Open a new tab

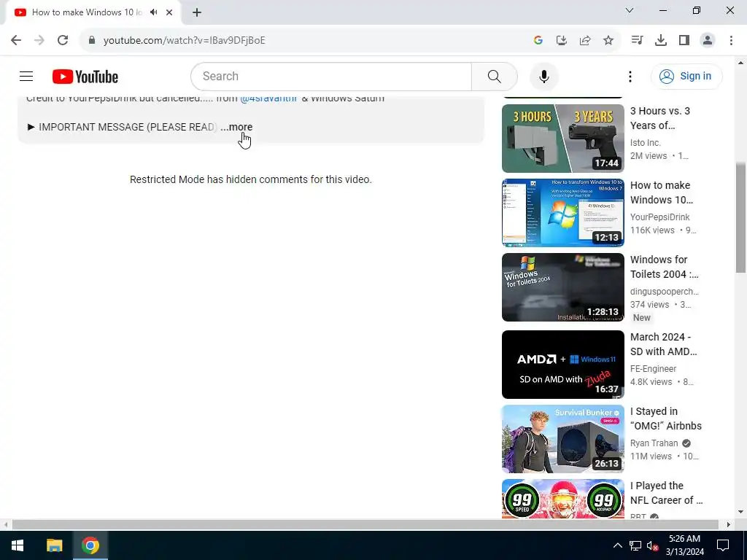(197, 12)
